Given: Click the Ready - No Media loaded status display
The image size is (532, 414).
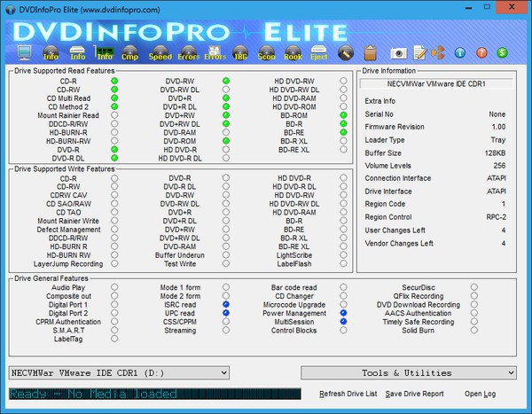Looking at the screenshot, I should [155, 394].
